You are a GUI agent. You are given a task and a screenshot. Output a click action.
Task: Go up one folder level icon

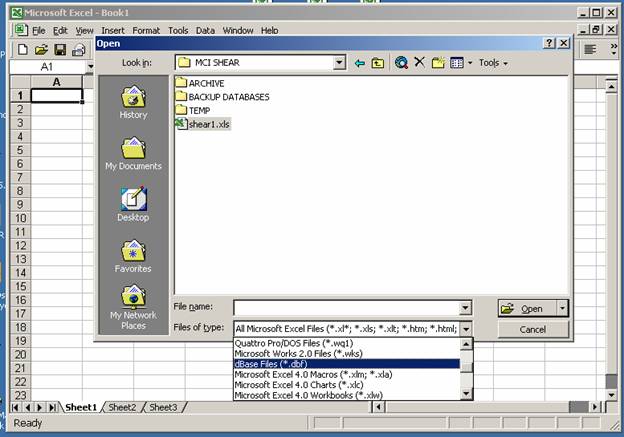378,63
